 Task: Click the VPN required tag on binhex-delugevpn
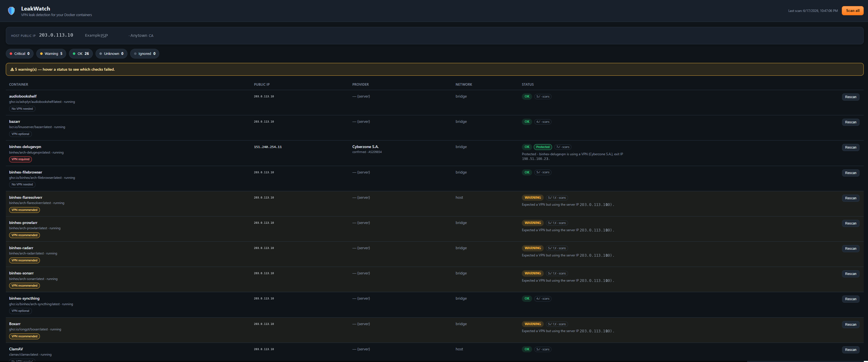click(x=20, y=159)
